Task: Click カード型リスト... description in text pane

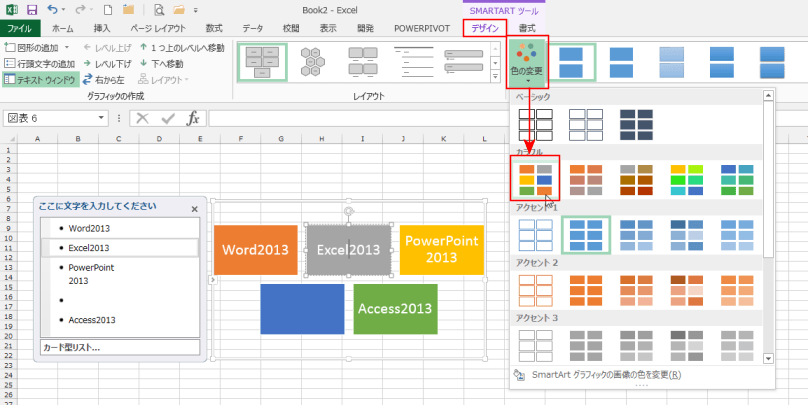Action: (x=120, y=348)
